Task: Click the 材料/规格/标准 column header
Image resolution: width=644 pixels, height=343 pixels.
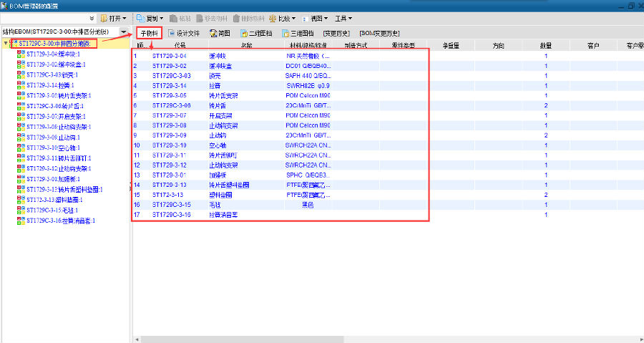Action: click(308, 45)
